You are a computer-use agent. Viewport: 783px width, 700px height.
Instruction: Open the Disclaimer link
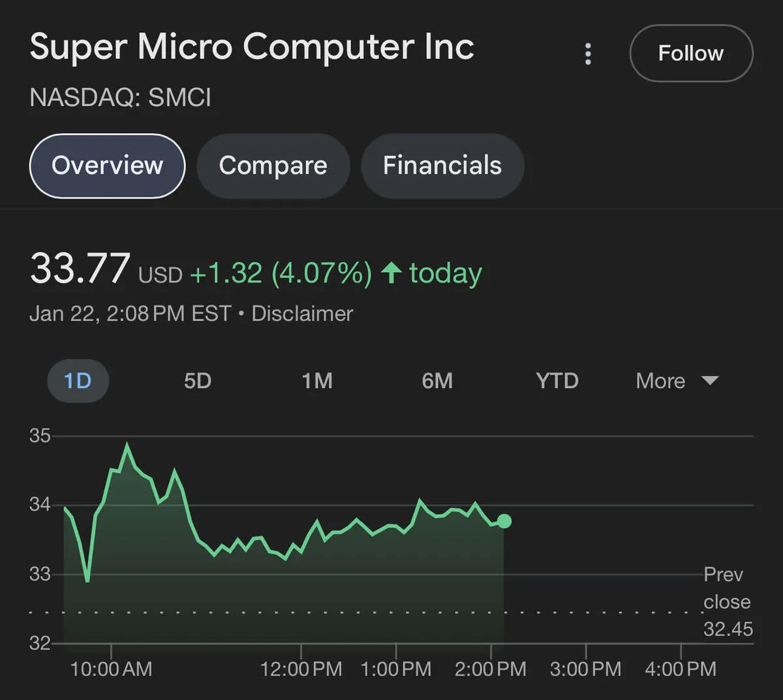[x=302, y=314]
